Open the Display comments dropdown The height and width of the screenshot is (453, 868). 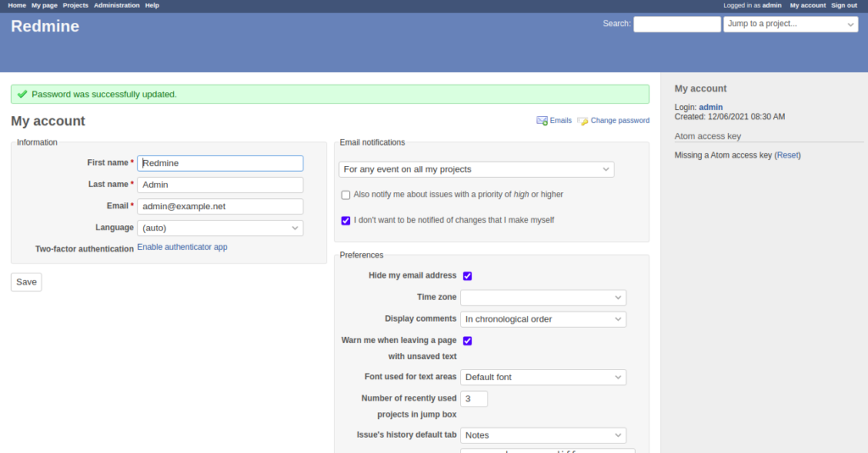pyautogui.click(x=543, y=319)
